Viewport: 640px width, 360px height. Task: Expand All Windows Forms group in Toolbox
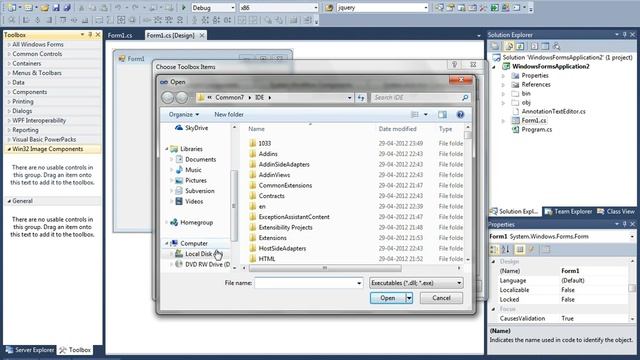tap(9, 44)
